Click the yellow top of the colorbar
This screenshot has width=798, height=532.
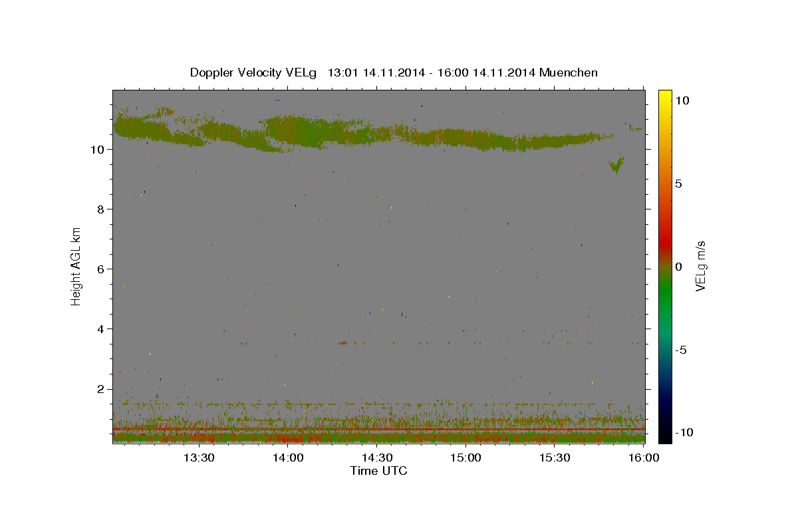(x=664, y=96)
